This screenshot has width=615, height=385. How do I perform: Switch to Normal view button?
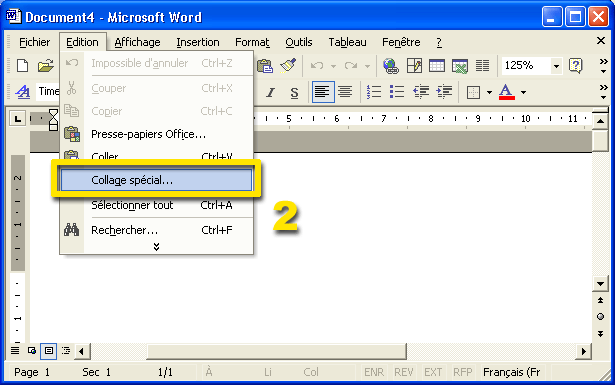pyautogui.click(x=15, y=350)
